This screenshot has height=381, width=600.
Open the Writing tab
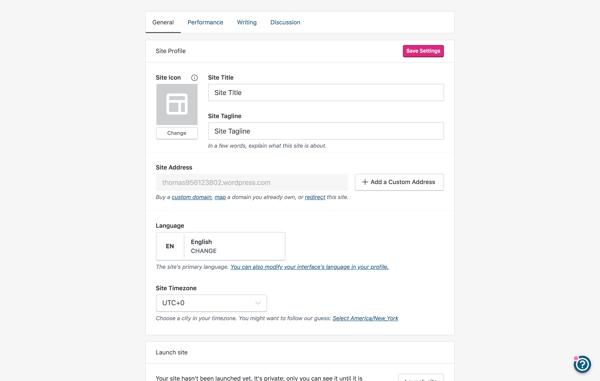point(246,22)
